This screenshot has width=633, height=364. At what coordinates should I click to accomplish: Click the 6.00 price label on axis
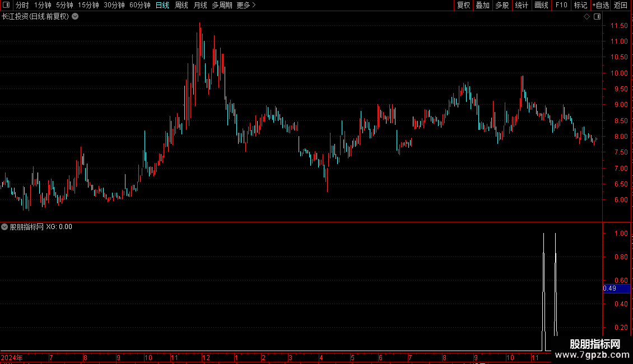[x=621, y=200]
